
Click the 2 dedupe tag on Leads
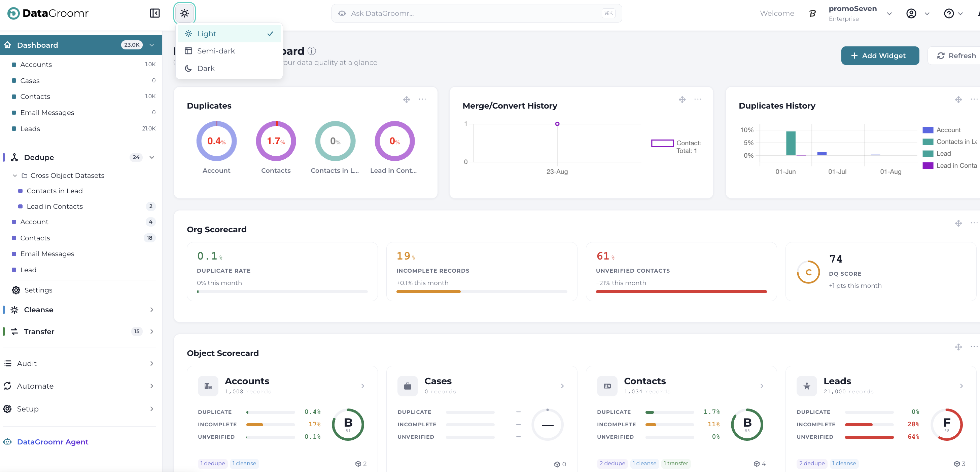tap(812, 463)
